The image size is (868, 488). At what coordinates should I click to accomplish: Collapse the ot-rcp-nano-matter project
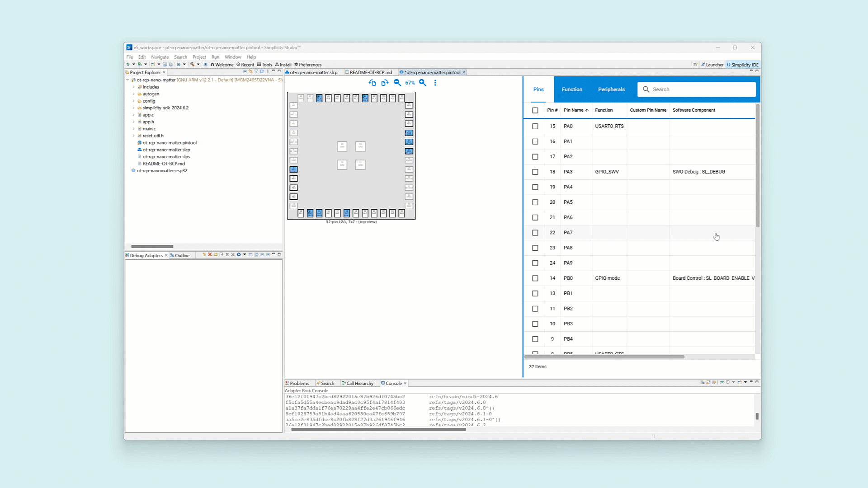pyautogui.click(x=128, y=80)
